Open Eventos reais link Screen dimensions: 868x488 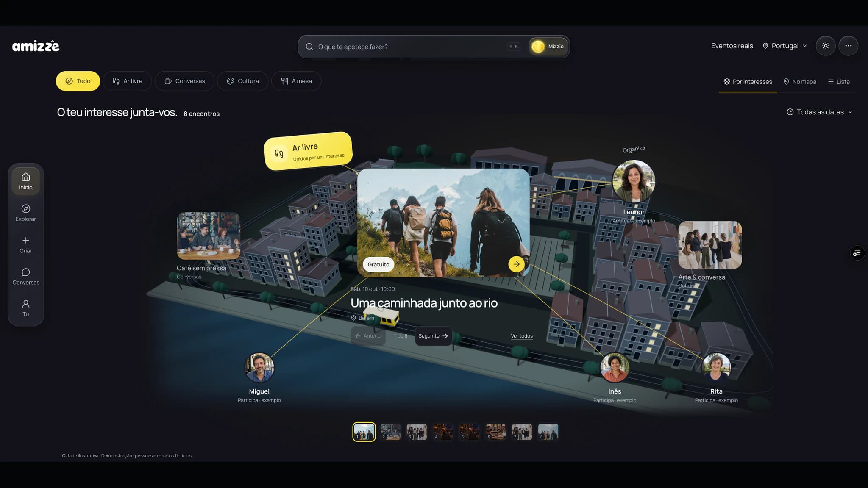click(732, 46)
